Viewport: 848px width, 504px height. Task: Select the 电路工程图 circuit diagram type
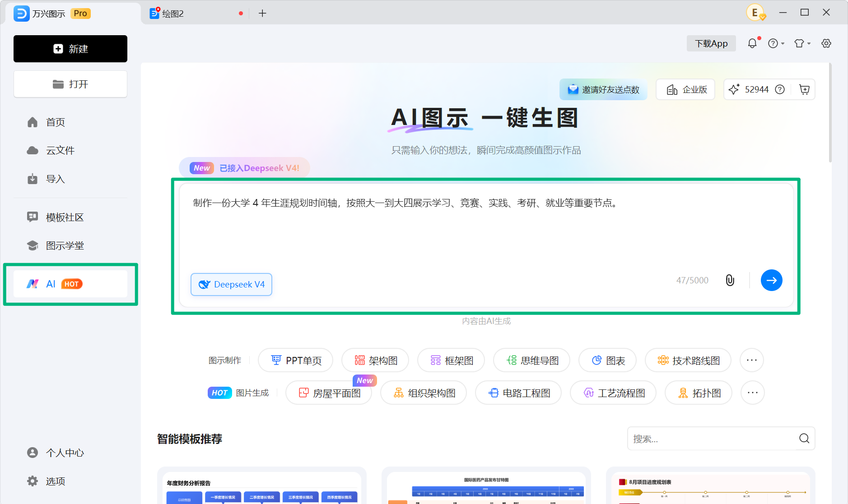[518, 393]
